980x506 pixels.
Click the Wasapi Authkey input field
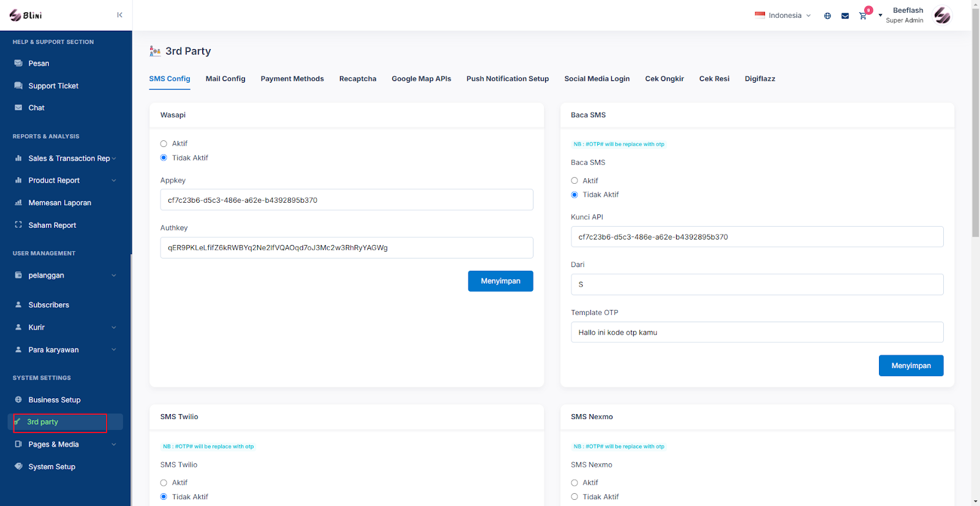(x=347, y=247)
